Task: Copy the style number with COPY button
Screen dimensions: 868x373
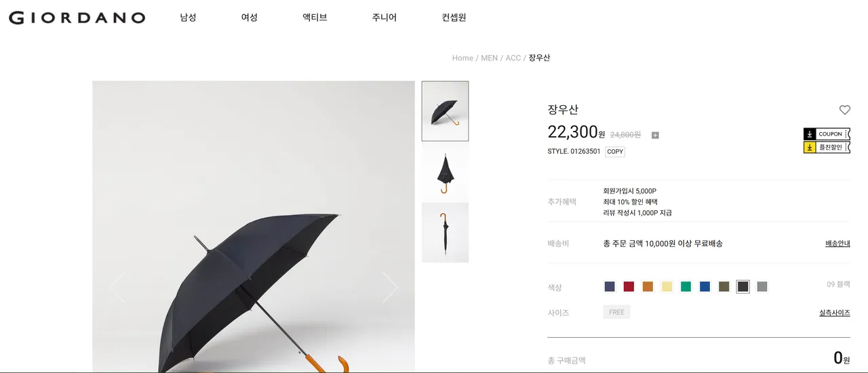Action: (x=615, y=152)
